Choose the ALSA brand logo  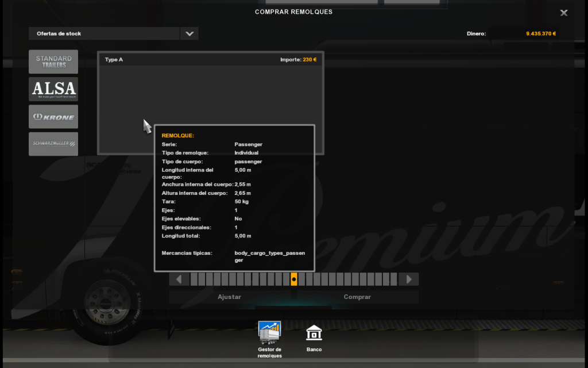(x=53, y=89)
